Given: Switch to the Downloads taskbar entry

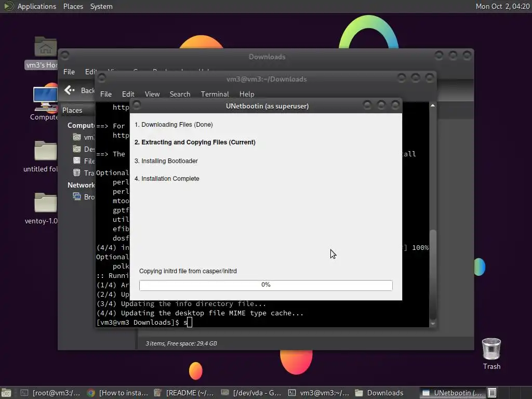Looking at the screenshot, I should pos(379,393).
